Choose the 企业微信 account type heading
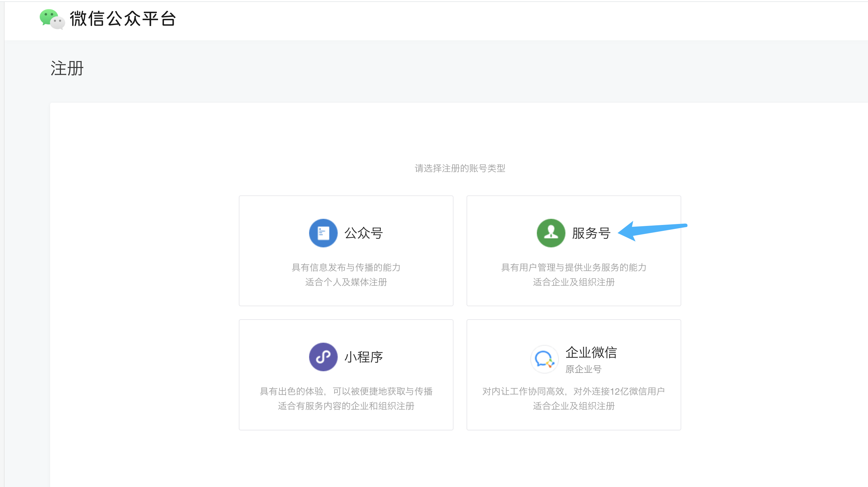 pos(591,352)
